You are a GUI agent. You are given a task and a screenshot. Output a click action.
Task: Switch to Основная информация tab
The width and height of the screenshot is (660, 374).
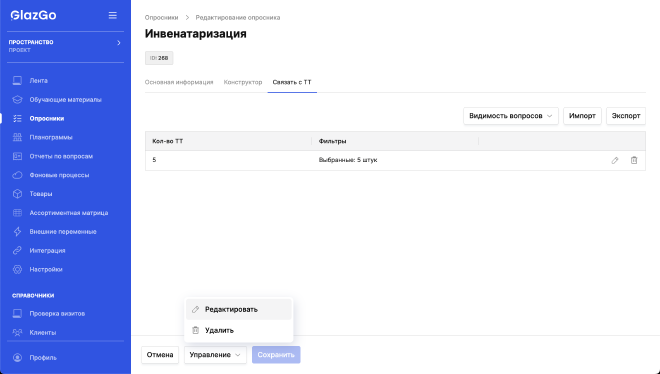tap(179, 82)
